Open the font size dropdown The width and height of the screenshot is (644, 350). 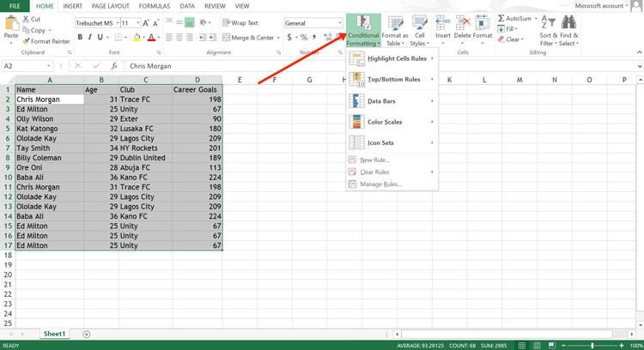coord(138,23)
